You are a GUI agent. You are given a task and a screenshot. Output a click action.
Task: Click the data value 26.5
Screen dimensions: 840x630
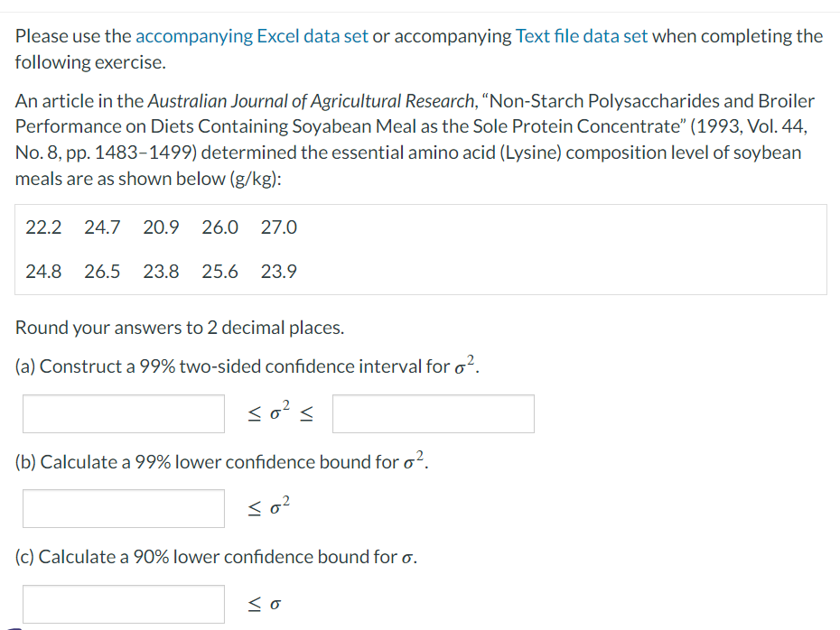pos(102,272)
